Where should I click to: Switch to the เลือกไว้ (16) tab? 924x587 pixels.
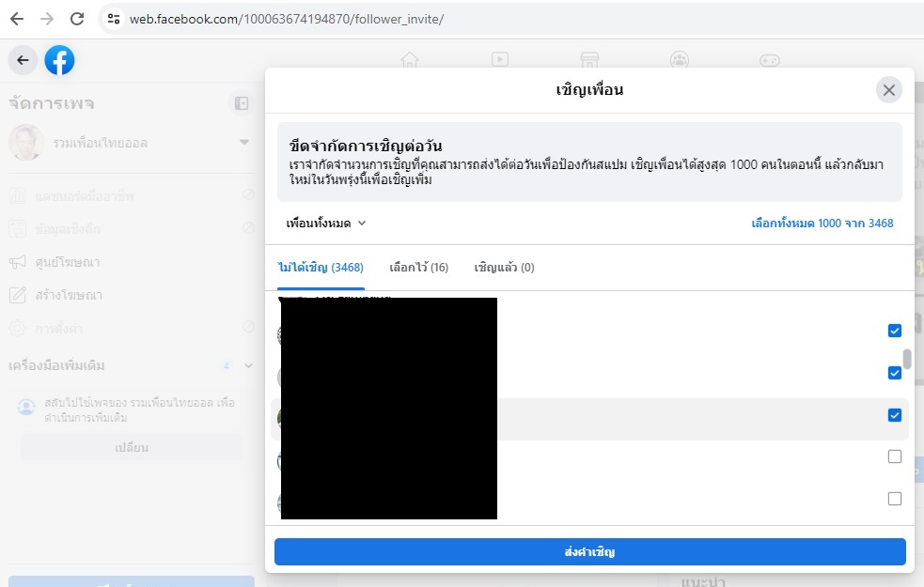pyautogui.click(x=419, y=267)
